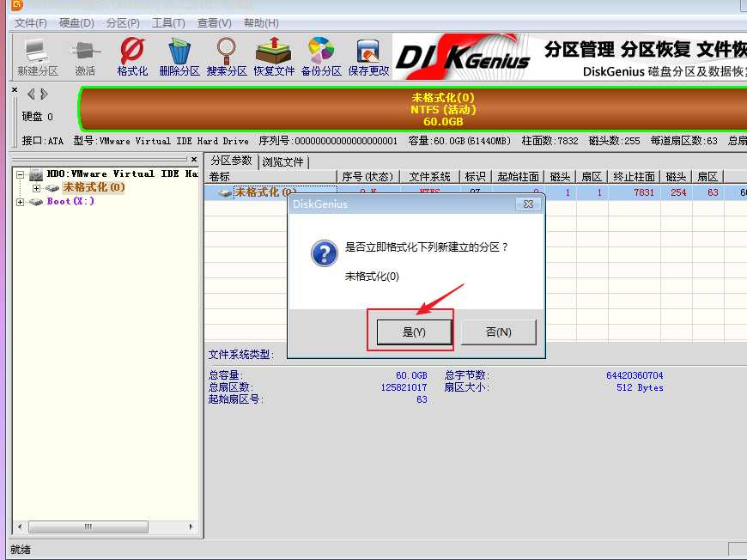Decline formatting with 否(N) button
The image size is (747, 560).
click(498, 332)
